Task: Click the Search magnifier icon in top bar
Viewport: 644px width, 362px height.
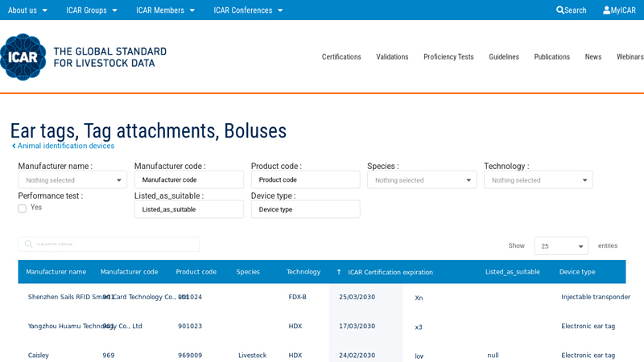Action: pos(559,10)
